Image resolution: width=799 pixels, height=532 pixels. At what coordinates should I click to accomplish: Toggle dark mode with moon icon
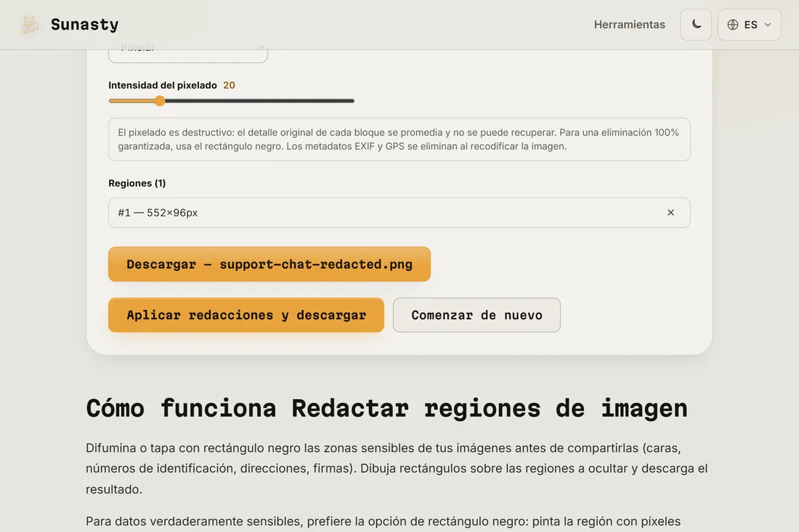coord(696,25)
